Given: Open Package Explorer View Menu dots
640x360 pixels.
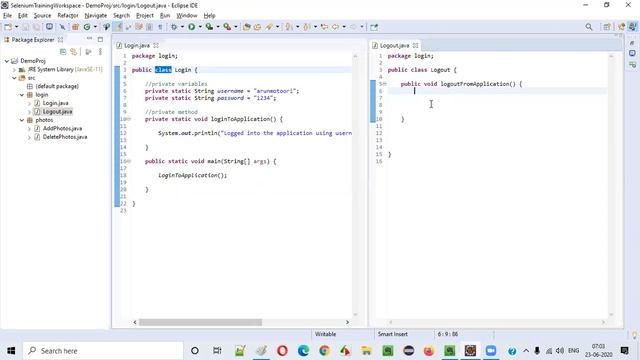Looking at the screenshot, I should [x=100, y=52].
